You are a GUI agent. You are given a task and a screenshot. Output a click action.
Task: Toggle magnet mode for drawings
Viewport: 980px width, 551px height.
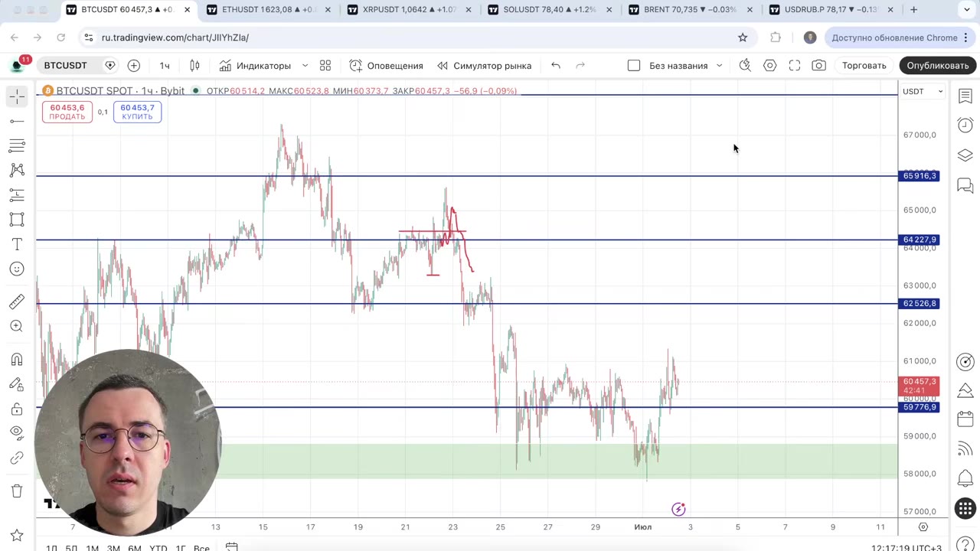(17, 360)
